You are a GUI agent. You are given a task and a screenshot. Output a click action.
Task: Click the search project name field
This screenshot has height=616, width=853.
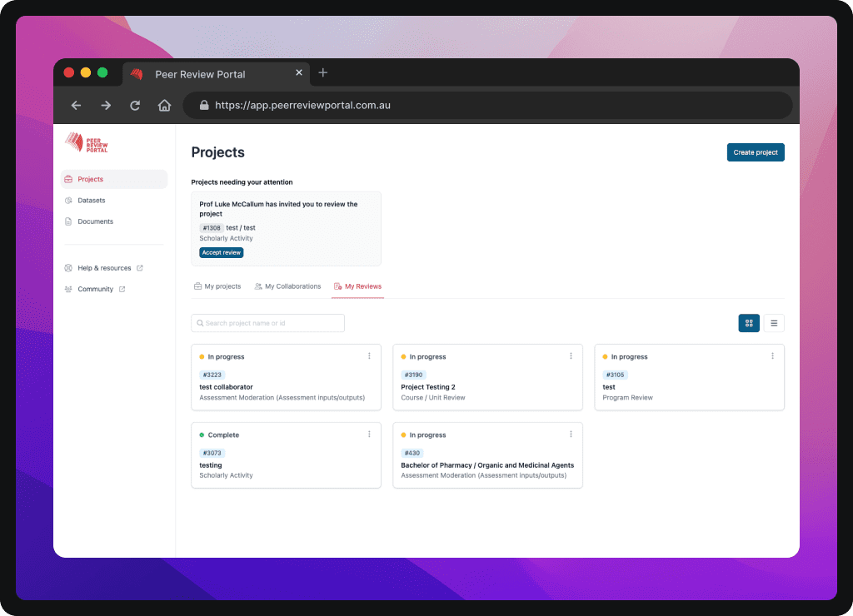click(267, 323)
